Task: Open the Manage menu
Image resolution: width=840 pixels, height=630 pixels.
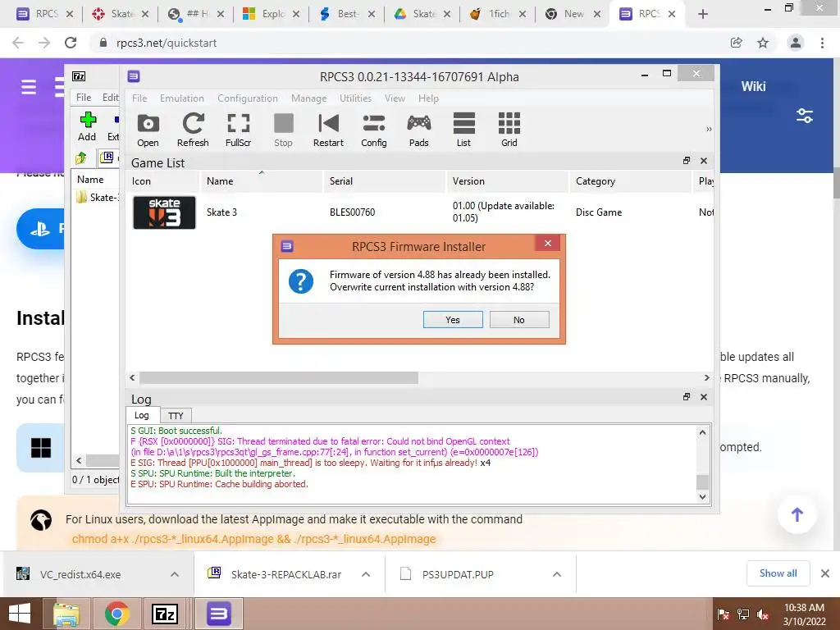Action: point(308,98)
